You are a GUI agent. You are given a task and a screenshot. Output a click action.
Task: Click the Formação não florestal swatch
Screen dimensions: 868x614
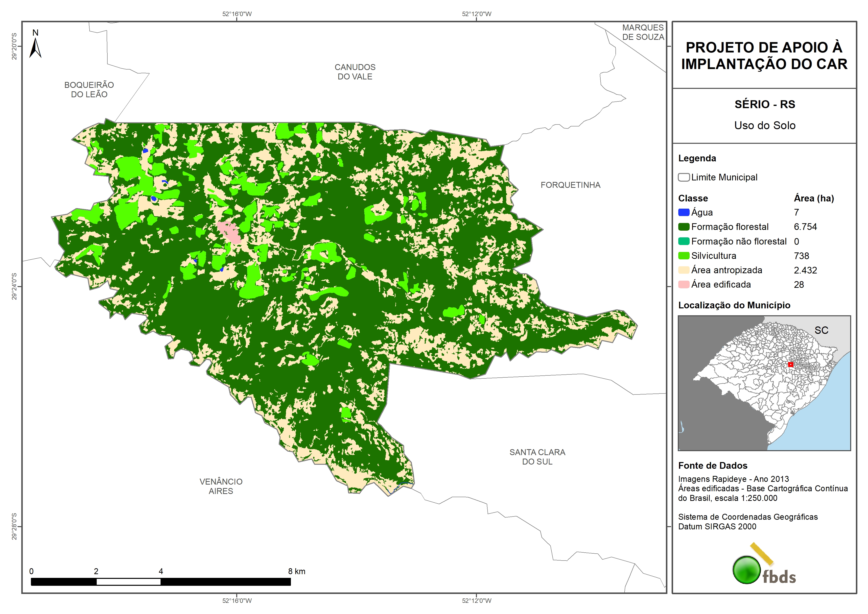pos(683,241)
